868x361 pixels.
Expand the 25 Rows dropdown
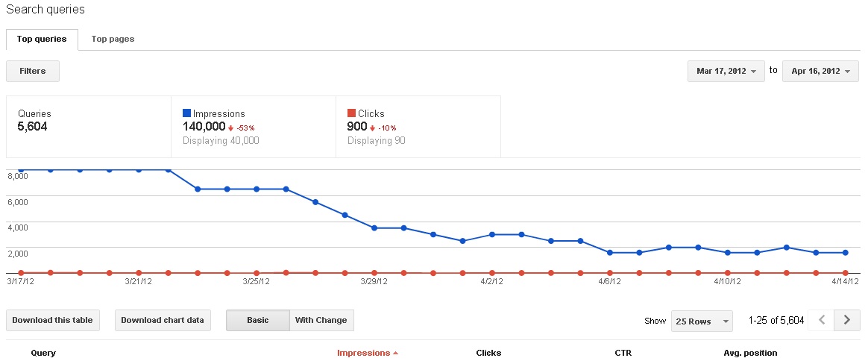702,321
